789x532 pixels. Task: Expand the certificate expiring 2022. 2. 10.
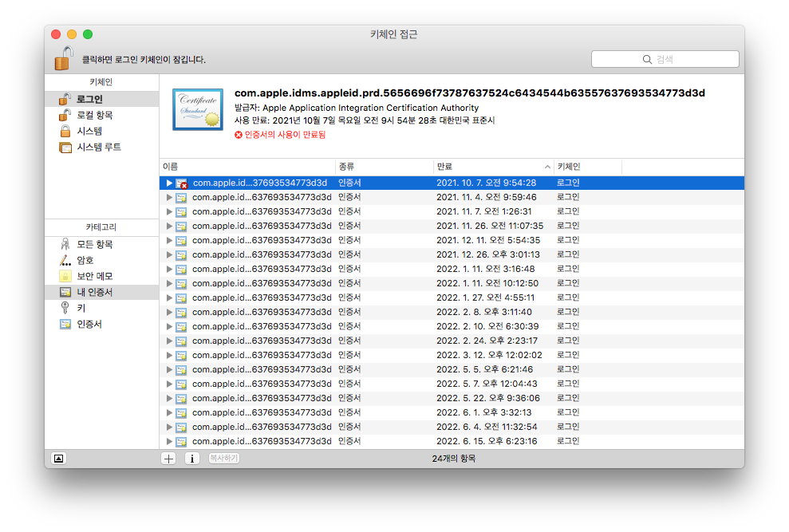coord(170,327)
